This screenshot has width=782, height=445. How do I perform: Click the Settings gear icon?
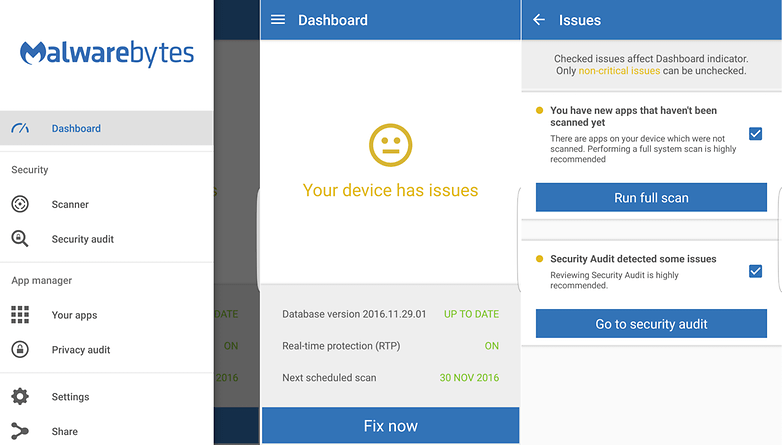20,397
